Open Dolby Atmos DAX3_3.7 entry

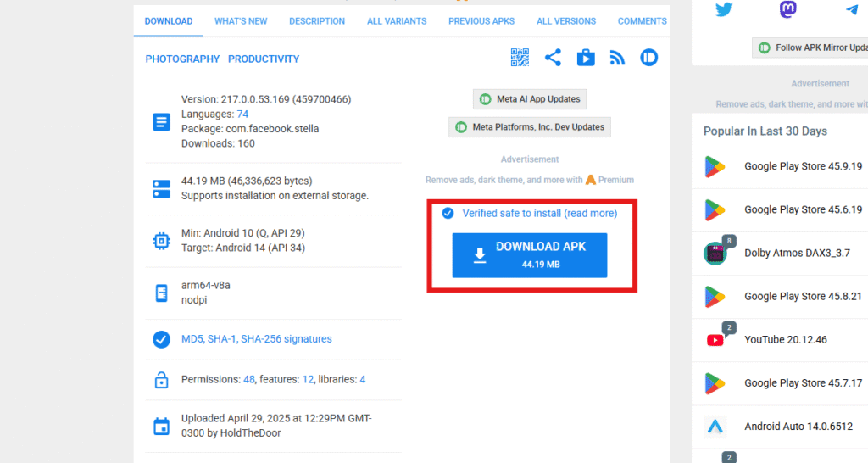click(797, 253)
